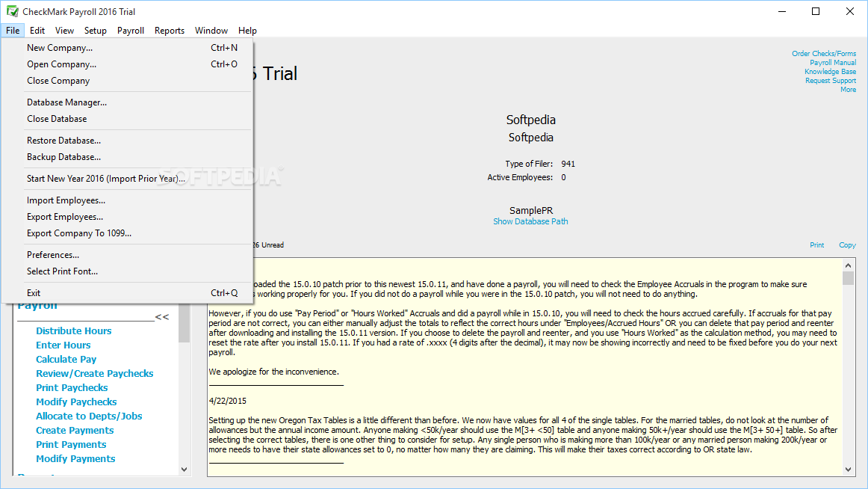The image size is (868, 489).
Task: Open Review/Create Paychecks in sidebar
Action: [95, 373]
